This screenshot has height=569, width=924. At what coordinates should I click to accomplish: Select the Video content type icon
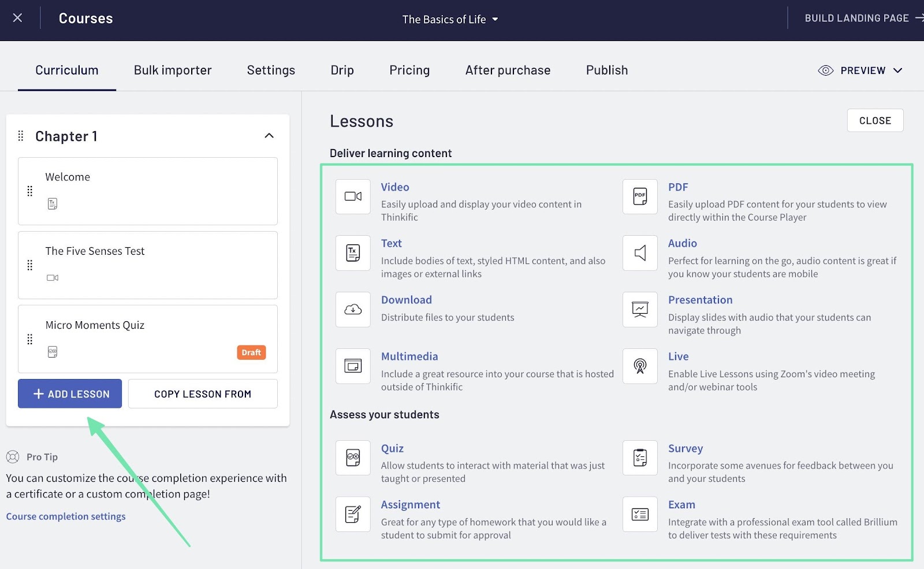pos(352,196)
